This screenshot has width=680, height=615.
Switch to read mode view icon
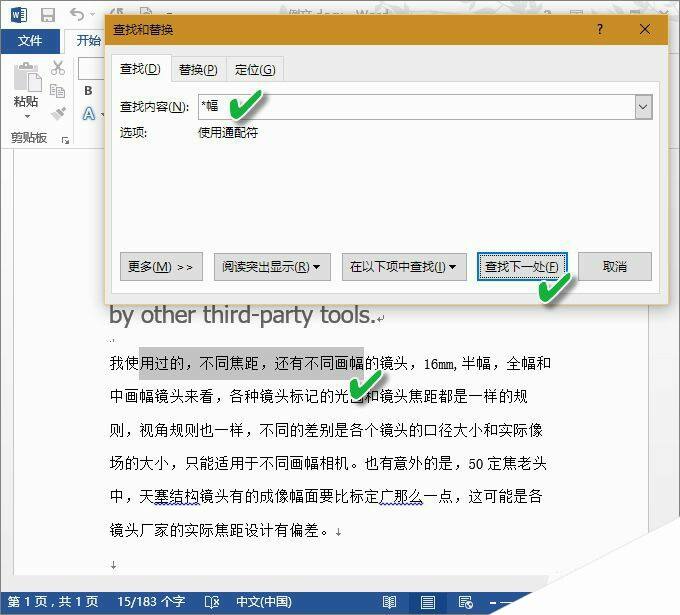point(389,602)
